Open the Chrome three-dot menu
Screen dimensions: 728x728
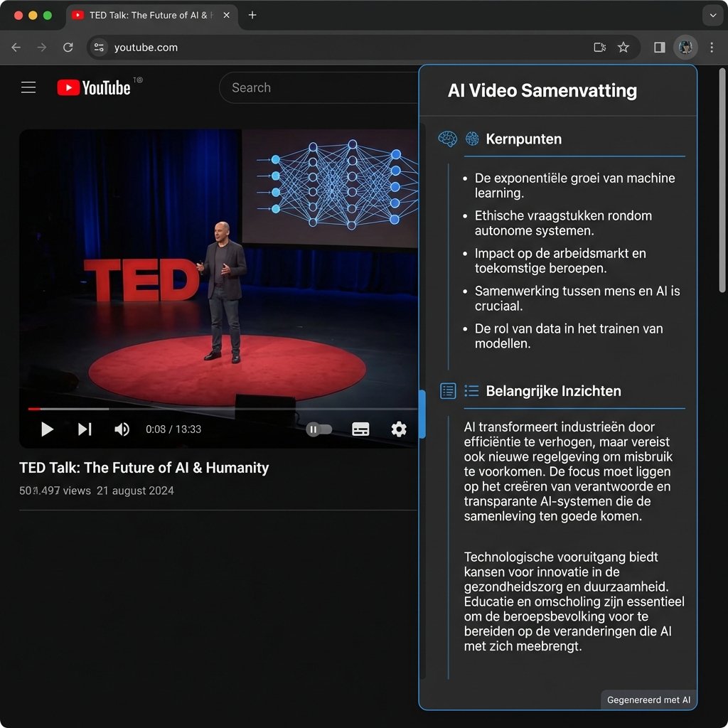[712, 48]
